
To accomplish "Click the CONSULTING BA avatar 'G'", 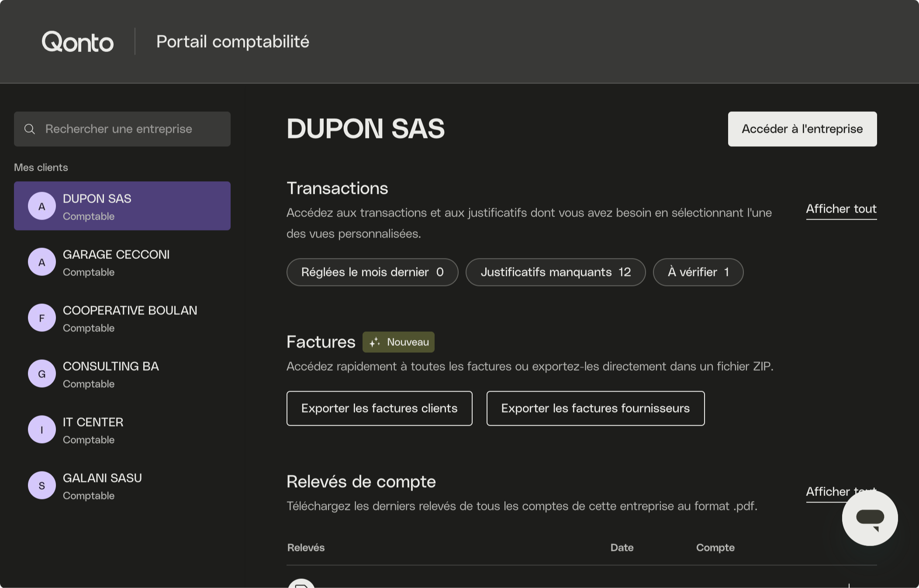I will (42, 374).
